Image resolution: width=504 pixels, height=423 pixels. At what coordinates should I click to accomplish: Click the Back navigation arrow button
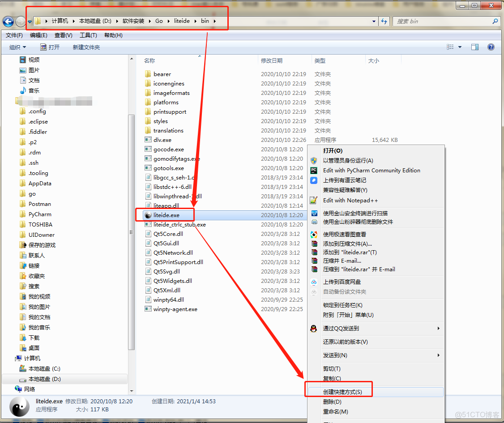click(x=9, y=21)
